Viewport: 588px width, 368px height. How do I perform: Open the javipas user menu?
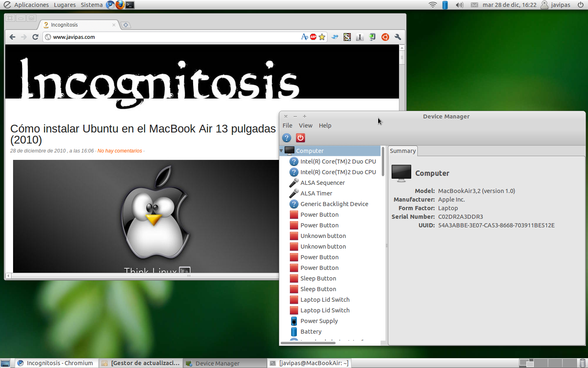click(x=555, y=5)
